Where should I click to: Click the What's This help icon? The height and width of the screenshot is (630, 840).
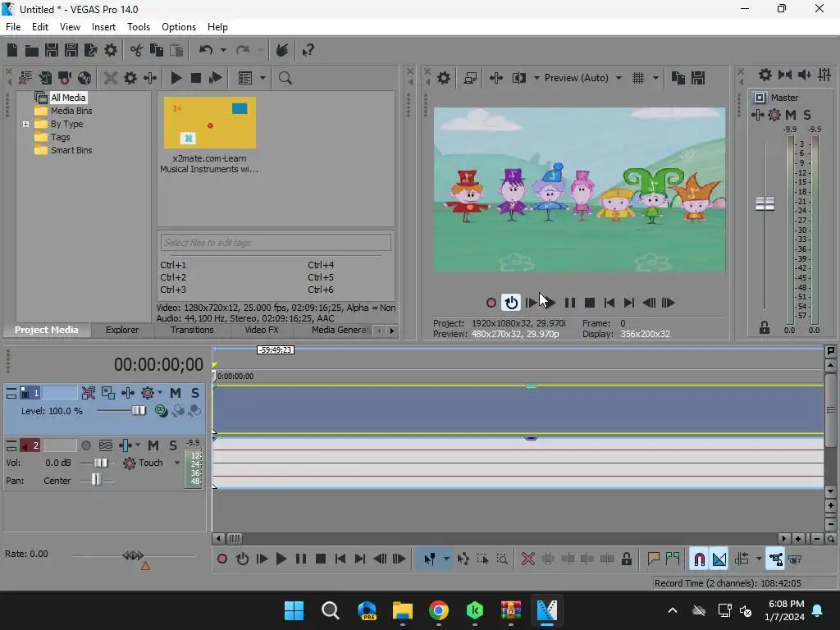coord(308,50)
